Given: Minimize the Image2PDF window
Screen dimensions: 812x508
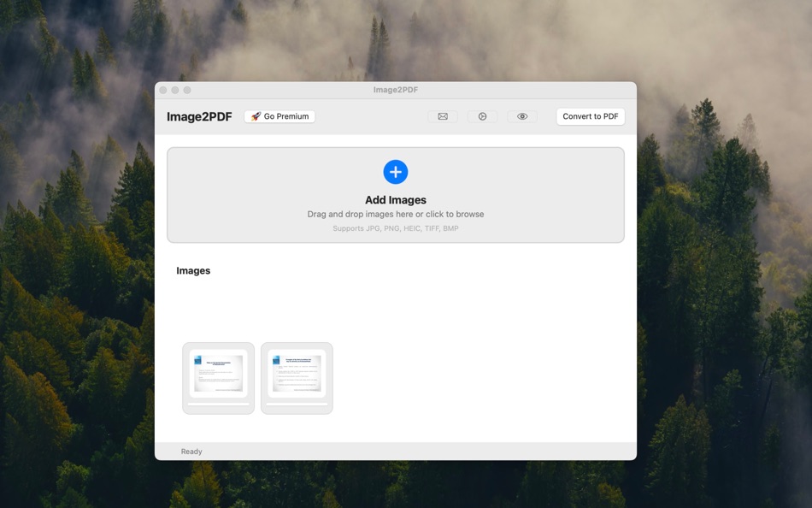Looking at the screenshot, I should tap(176, 89).
